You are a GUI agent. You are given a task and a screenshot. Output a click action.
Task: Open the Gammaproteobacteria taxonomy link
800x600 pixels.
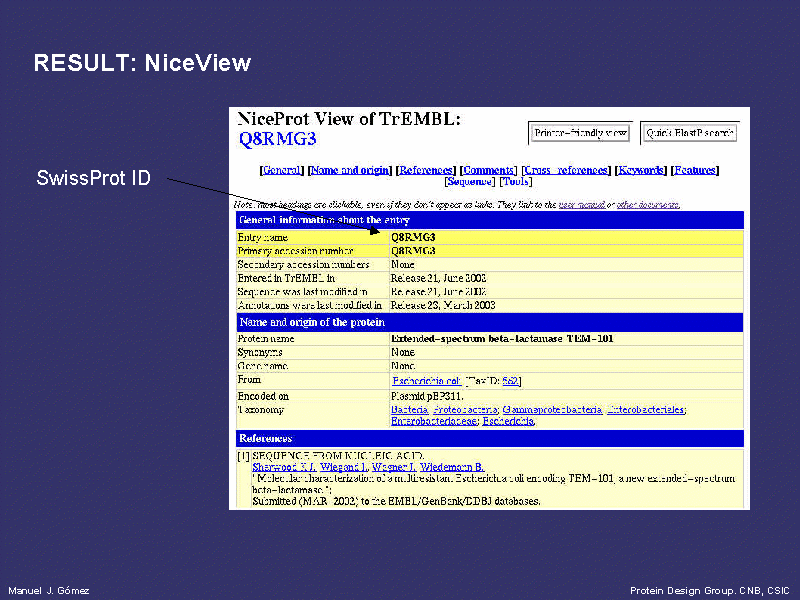point(552,410)
